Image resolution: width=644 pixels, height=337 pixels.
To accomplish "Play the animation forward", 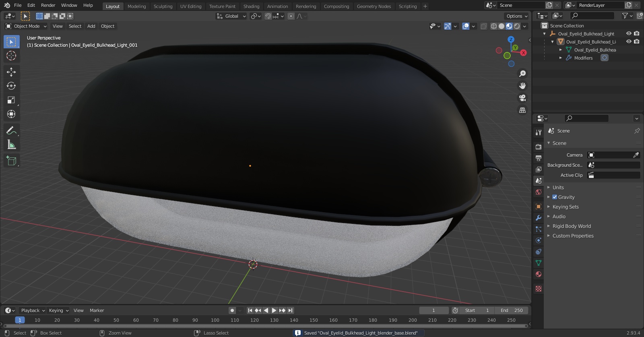I will [274, 310].
